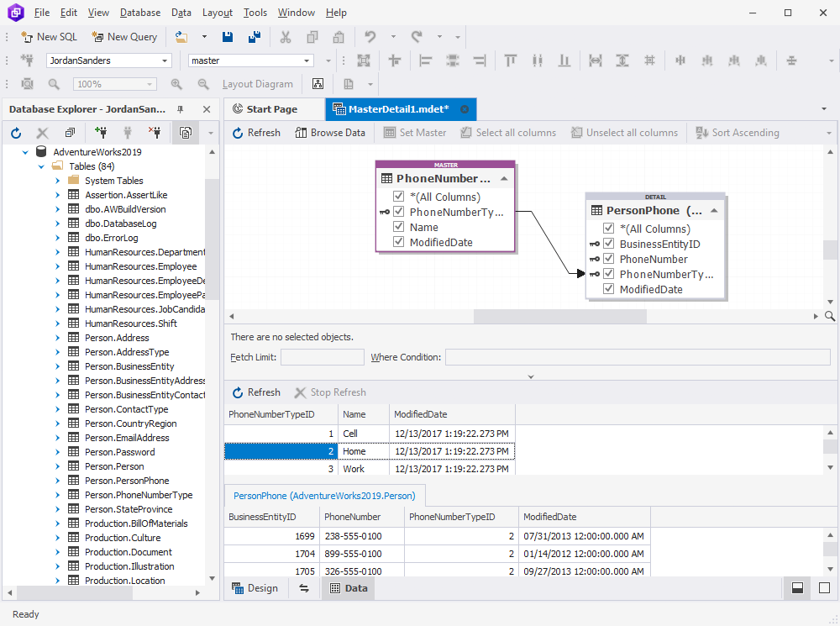Click the red Disconnect plug icon in explorer
Screen dimensions: 840x626
[x=155, y=133]
